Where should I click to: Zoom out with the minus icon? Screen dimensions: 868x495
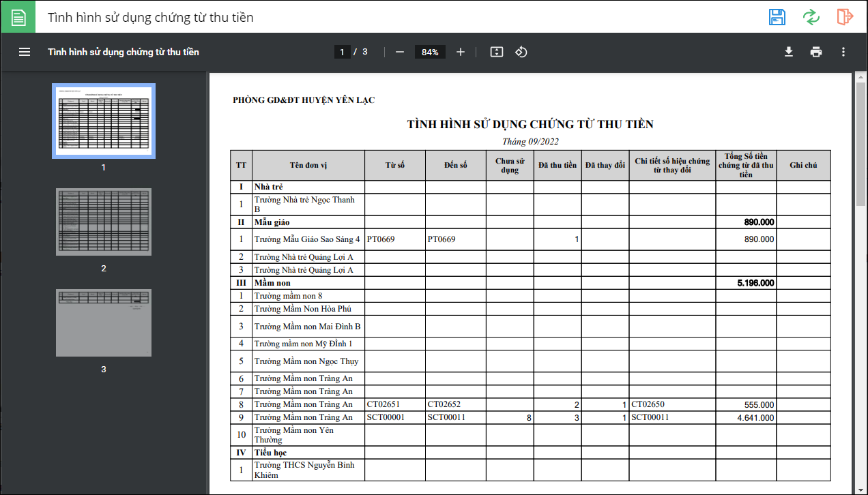(x=400, y=52)
